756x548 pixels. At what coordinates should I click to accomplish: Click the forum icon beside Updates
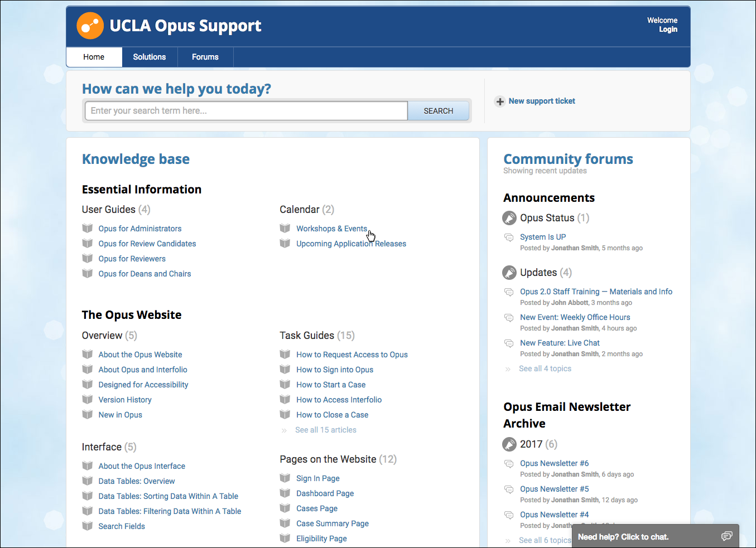509,273
